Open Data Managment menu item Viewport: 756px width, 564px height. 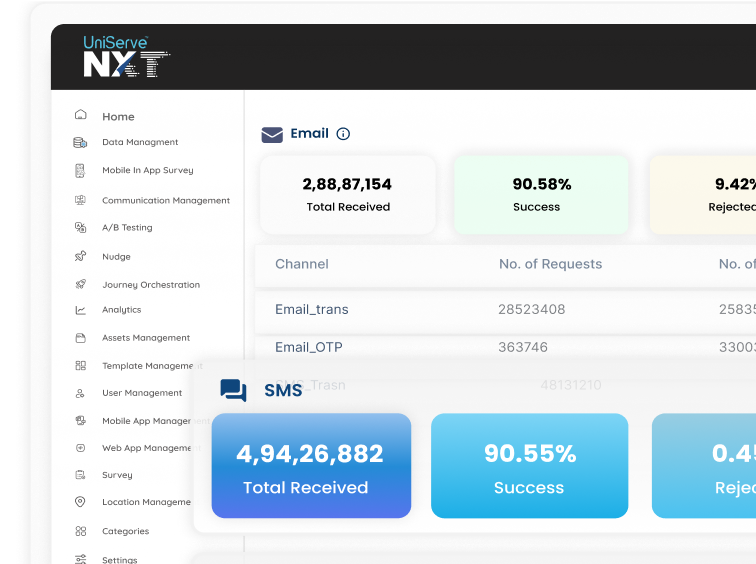click(x=140, y=142)
